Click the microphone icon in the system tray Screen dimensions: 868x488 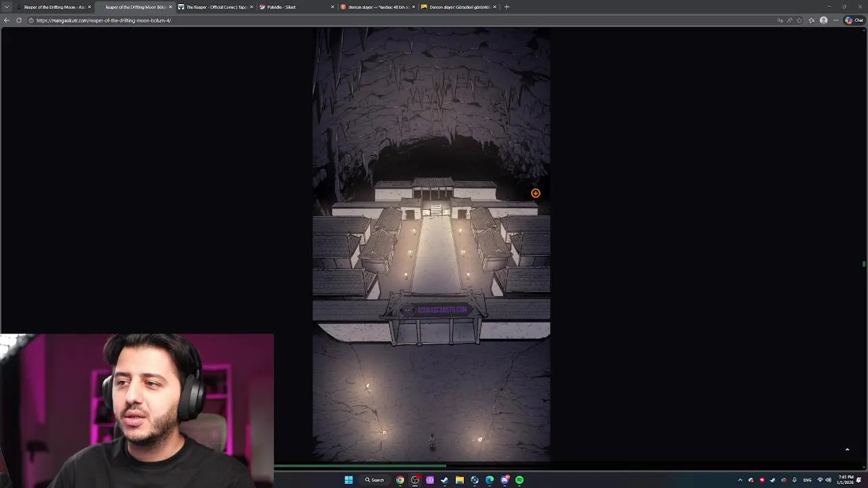pos(794,480)
